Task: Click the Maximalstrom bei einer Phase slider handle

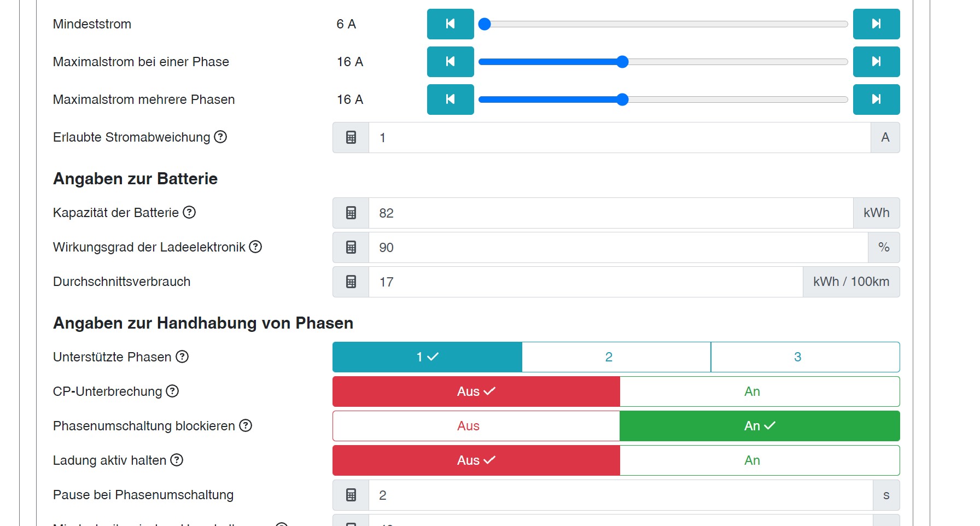Action: [x=622, y=62]
